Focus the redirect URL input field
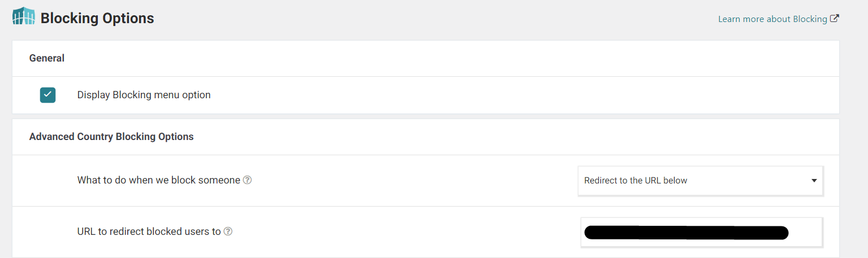 pos(702,233)
